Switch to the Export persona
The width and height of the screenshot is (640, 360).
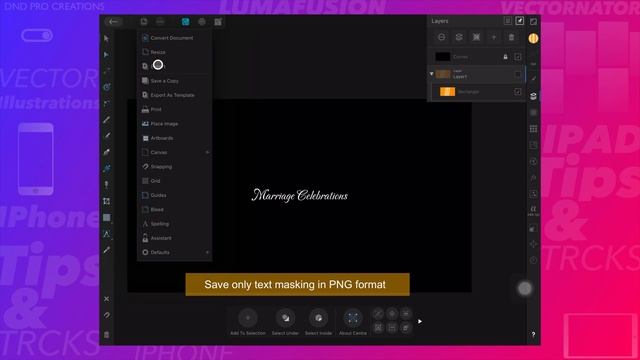218,22
